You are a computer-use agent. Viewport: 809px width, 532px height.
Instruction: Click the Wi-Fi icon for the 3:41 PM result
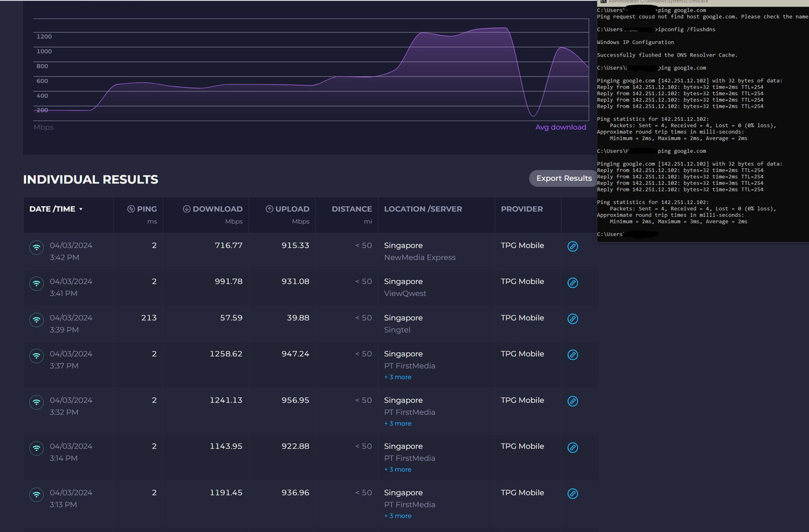pos(37,283)
